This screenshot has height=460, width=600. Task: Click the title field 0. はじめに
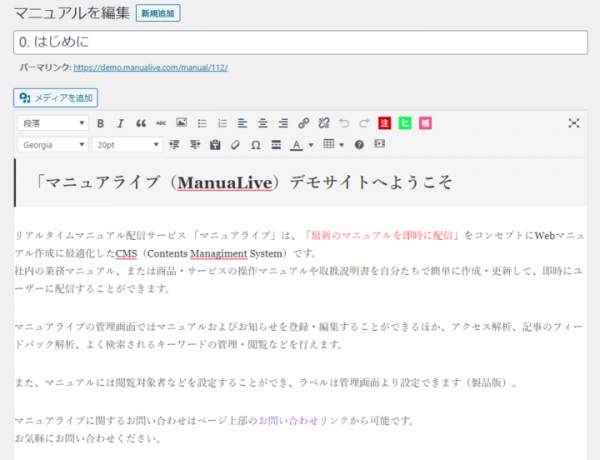click(300, 42)
